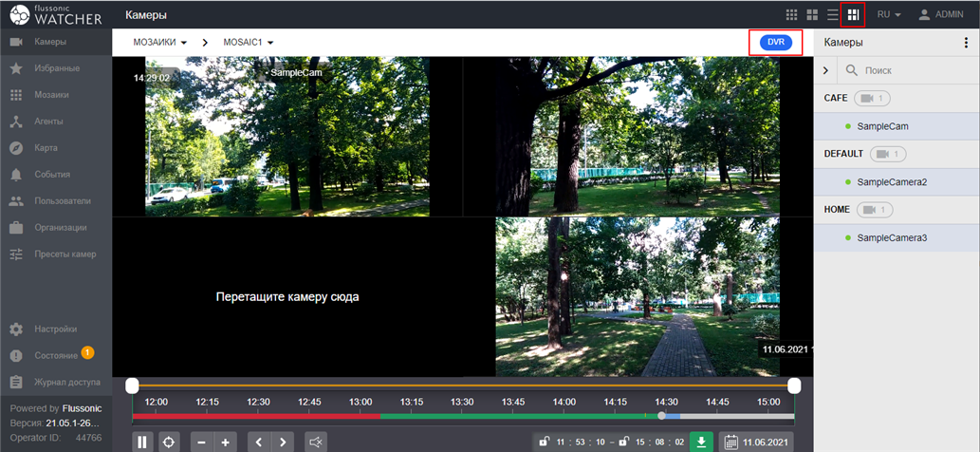The width and height of the screenshot is (980, 452).
Task: Pause the video playback
Action: (143, 442)
